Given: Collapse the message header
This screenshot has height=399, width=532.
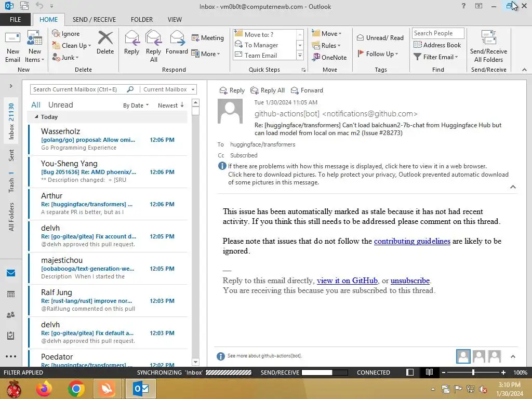Looking at the screenshot, I should point(513,187).
